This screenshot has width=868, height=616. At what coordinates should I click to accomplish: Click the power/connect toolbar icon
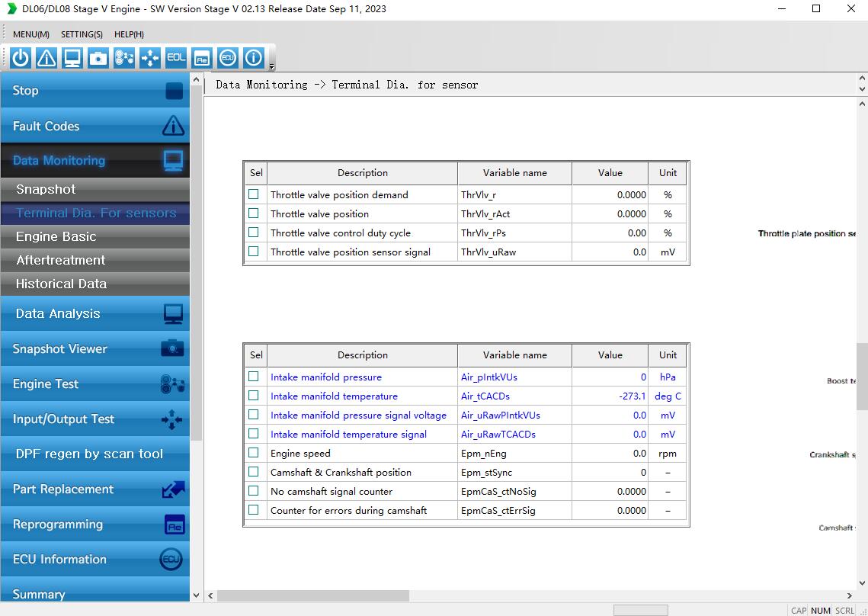click(21, 58)
